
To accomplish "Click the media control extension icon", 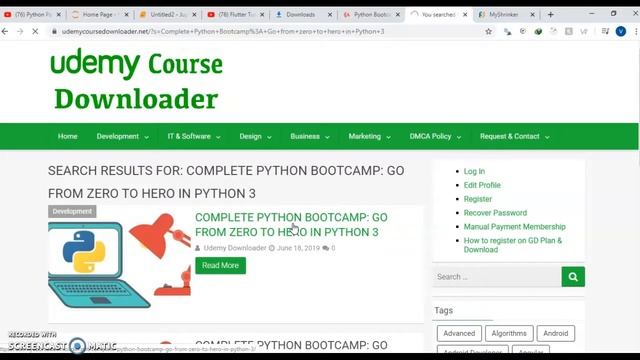I will tap(605, 31).
